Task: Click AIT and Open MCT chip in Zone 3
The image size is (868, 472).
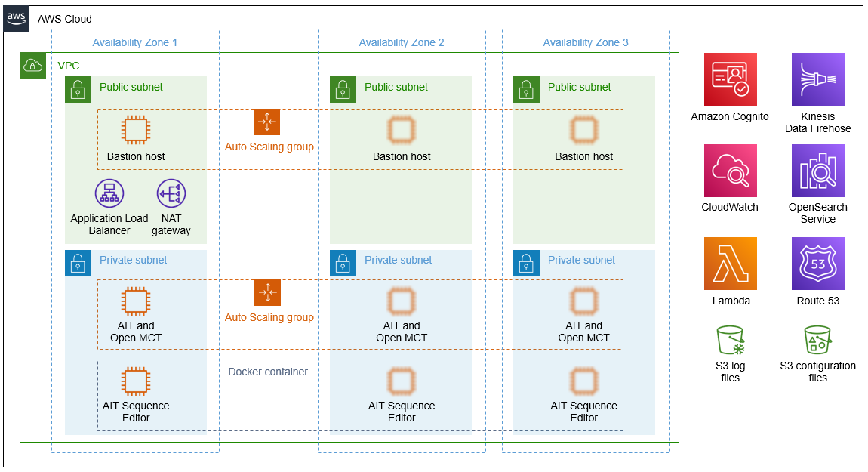Action: point(584,301)
